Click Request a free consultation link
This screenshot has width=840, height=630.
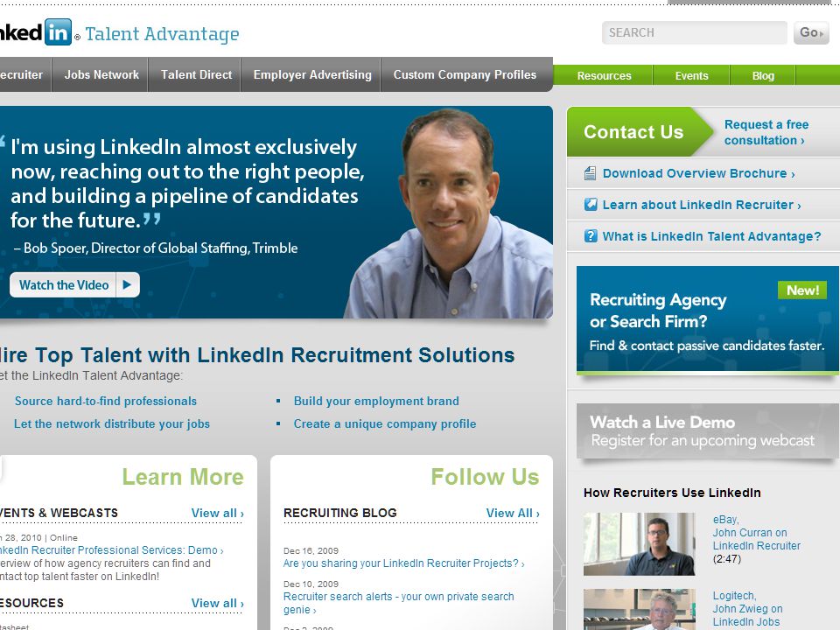tap(766, 132)
